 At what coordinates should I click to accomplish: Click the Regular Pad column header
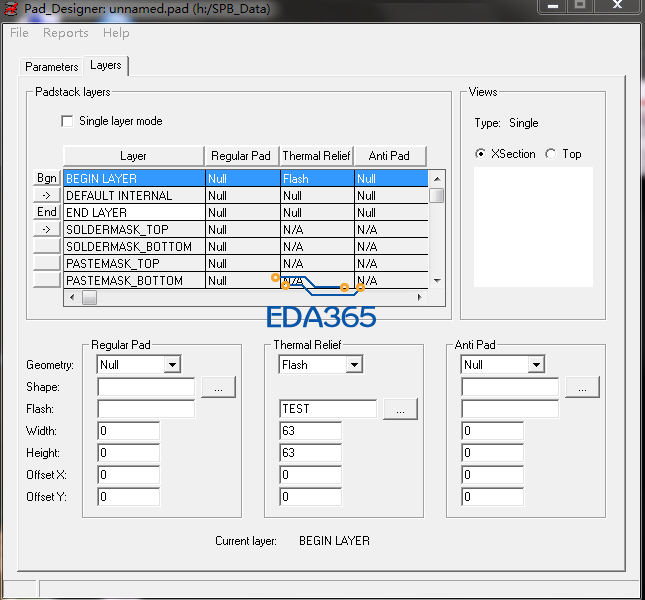(x=242, y=156)
